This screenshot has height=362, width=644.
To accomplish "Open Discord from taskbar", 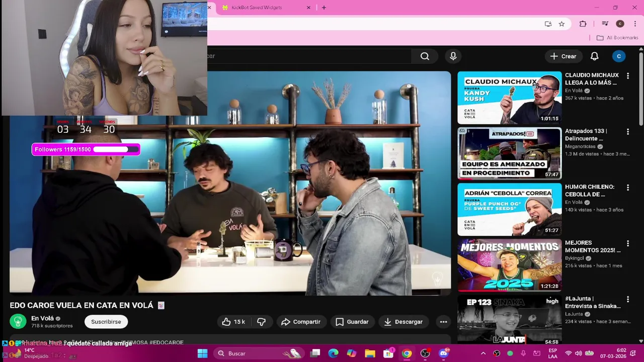I will [443, 353].
